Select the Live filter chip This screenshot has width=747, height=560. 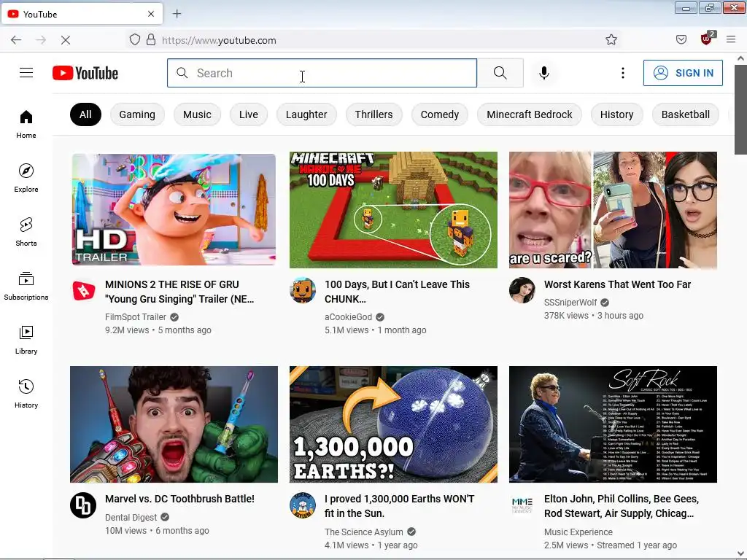[x=249, y=114]
